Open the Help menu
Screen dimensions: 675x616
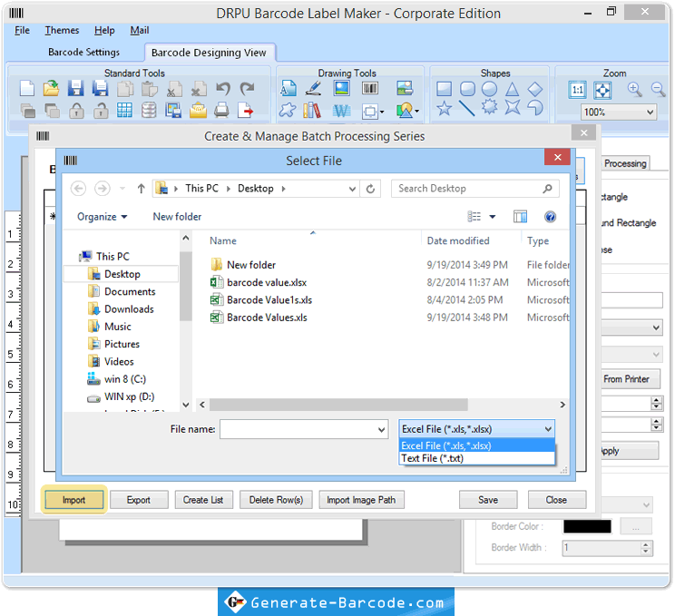[x=104, y=30]
